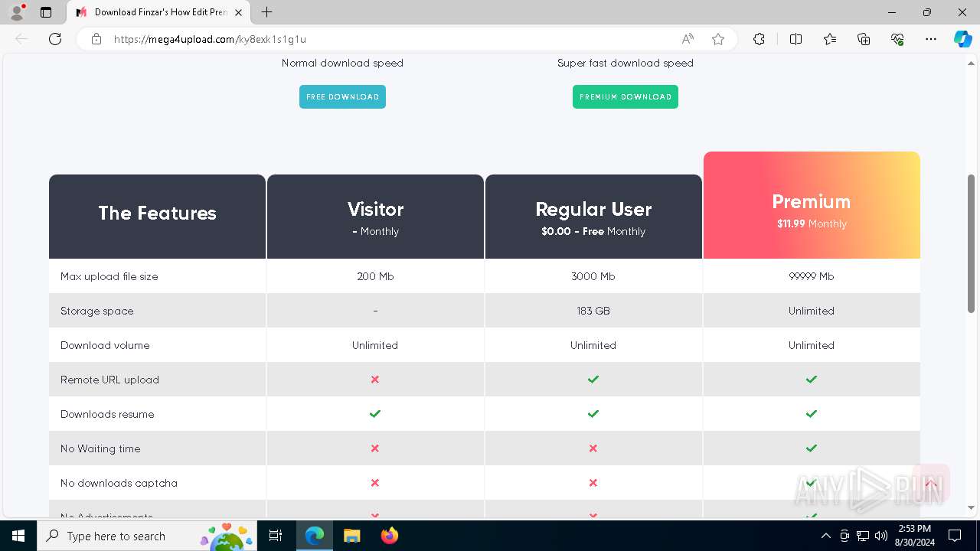Click the No downloads captcha row label

[x=119, y=483]
